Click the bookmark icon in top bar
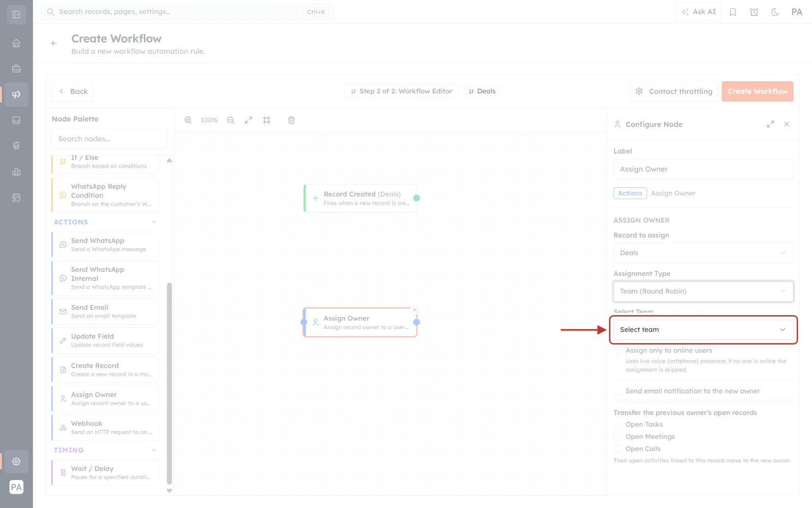Viewport: 812px width, 508px height. pos(733,12)
